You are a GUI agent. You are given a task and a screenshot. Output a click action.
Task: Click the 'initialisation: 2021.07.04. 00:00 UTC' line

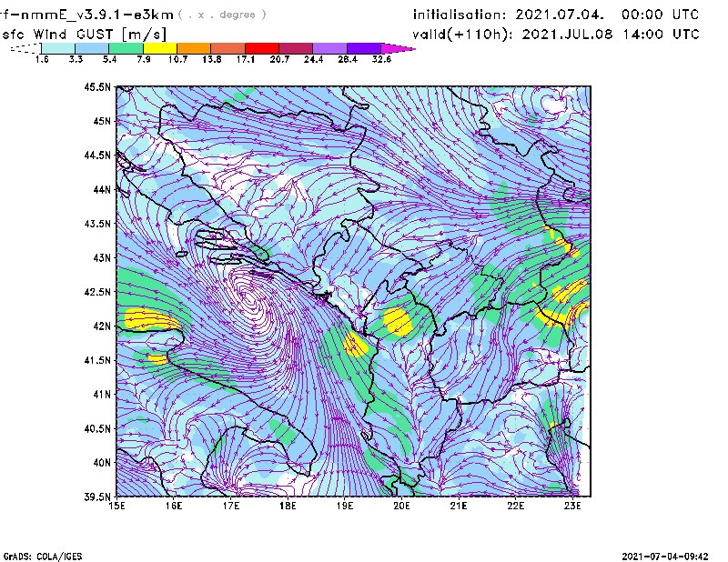point(556,15)
